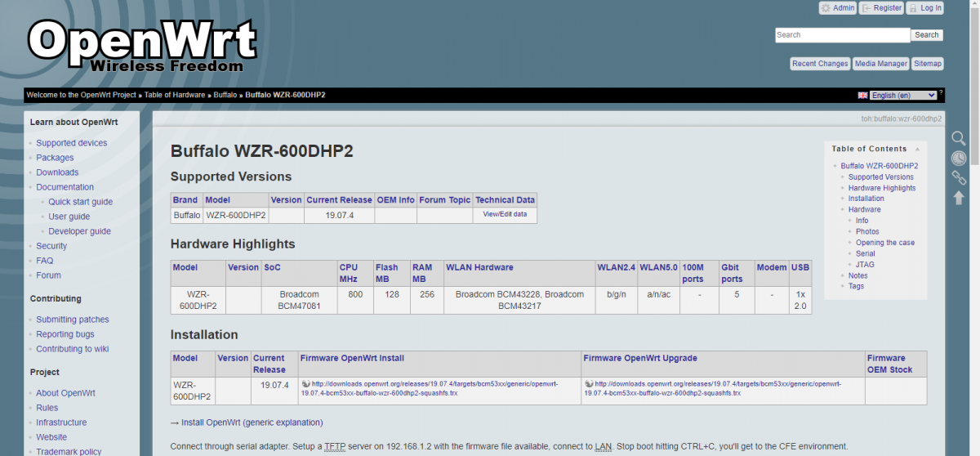Viewport: 980px width, 456px height.
Task: Collapse the Table of Contents box
Action: pos(917,149)
